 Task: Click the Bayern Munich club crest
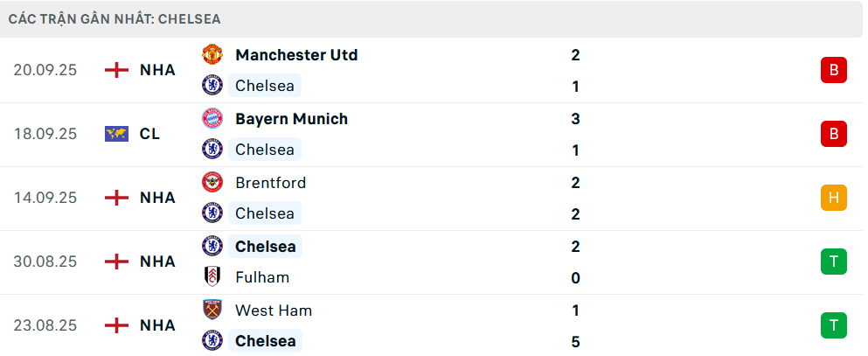212,119
